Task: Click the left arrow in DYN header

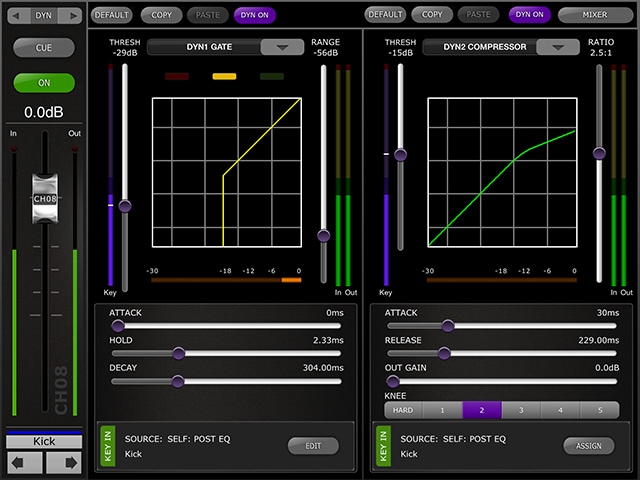Action: click(16, 15)
